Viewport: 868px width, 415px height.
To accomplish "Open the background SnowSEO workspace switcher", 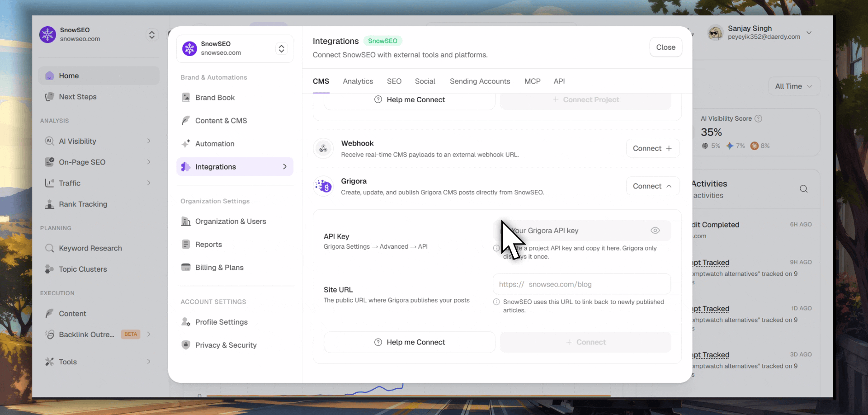I will click(x=152, y=35).
